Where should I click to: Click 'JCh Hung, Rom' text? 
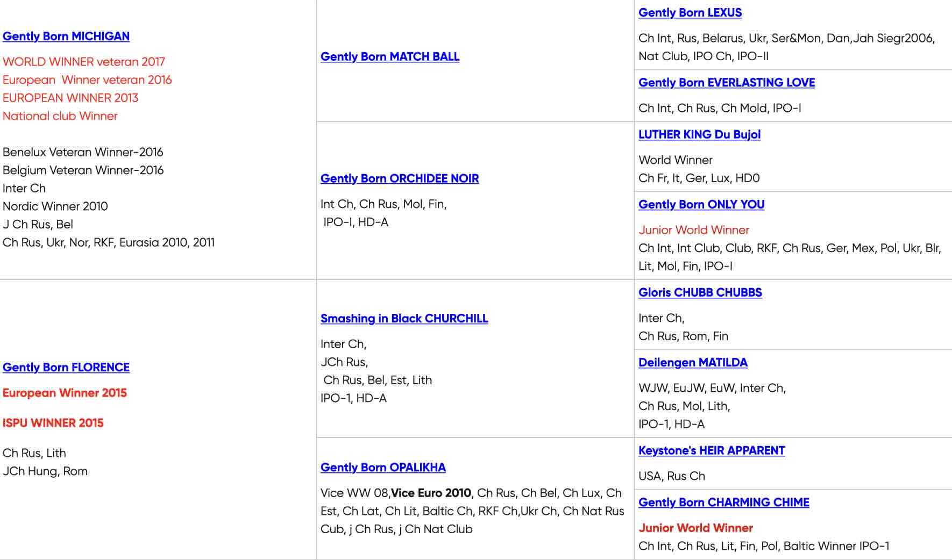click(45, 471)
